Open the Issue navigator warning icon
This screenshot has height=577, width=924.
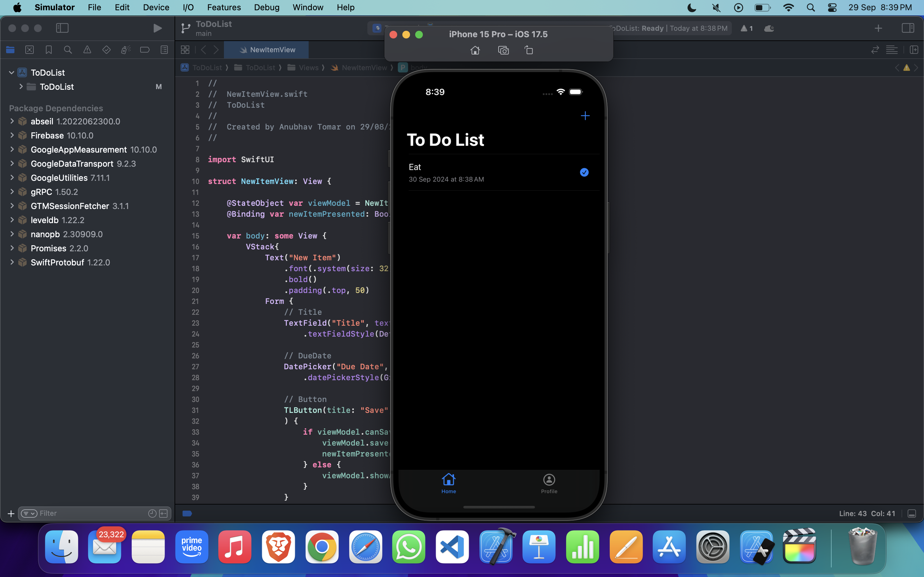[87, 50]
